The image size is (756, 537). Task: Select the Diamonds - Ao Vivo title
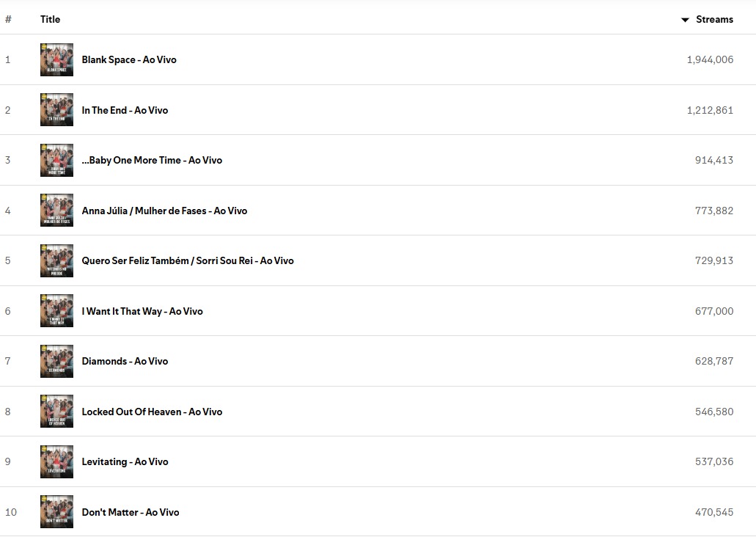[125, 362]
